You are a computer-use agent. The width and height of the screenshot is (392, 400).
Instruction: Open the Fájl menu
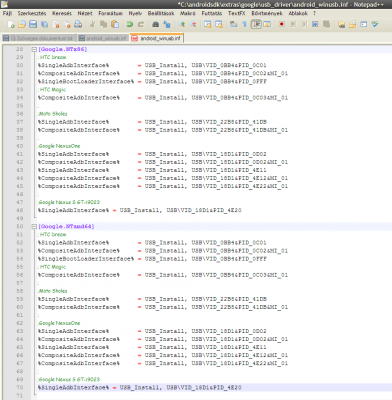(x=7, y=13)
